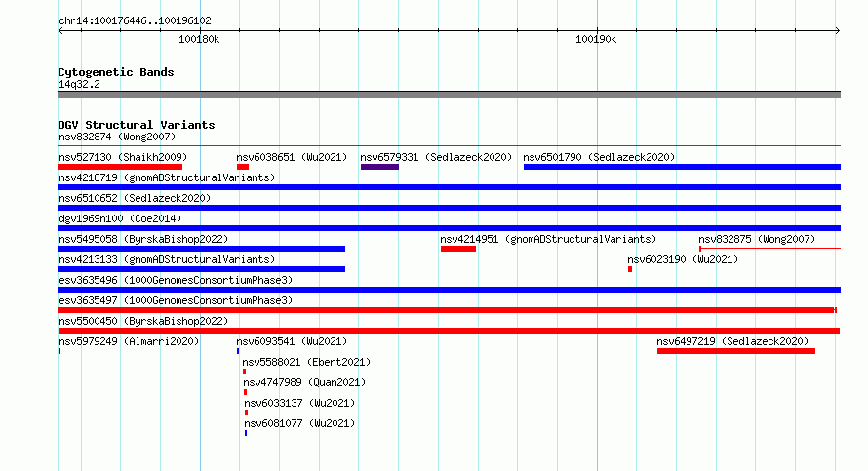Select the tiny red nsv6023190 marker

(630, 269)
